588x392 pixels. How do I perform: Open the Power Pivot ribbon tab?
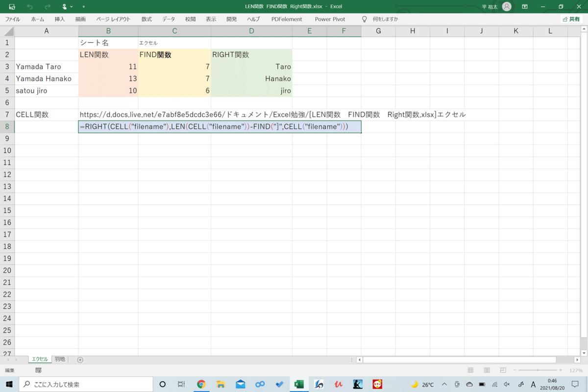click(330, 19)
